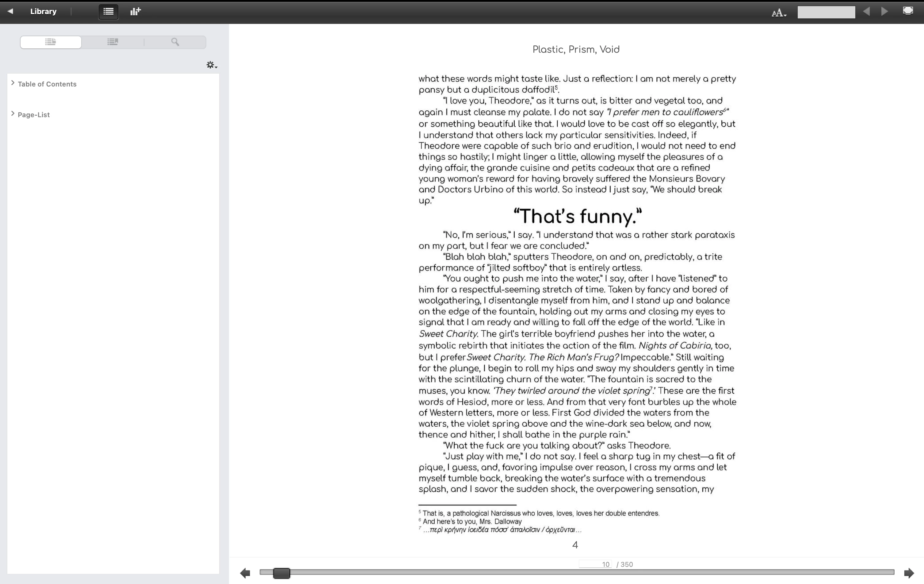
Task: Turn to the next page with right arrow
Action: coord(909,573)
